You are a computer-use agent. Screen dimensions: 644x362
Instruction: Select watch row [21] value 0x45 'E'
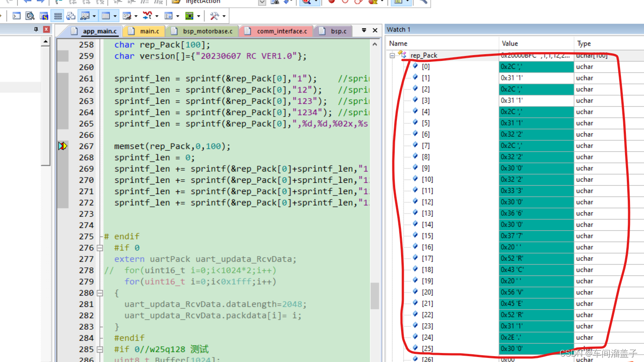tap(537, 304)
